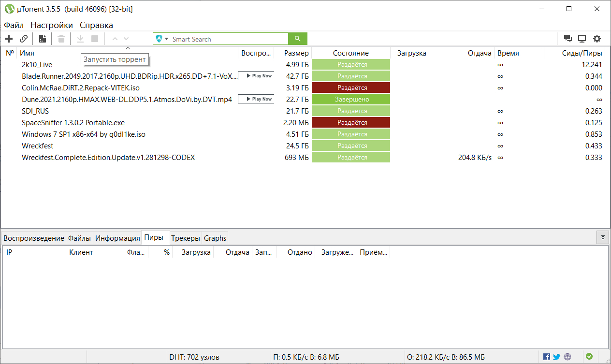This screenshot has height=364, width=611.
Task: Sort by Время column header
Action: point(519,53)
